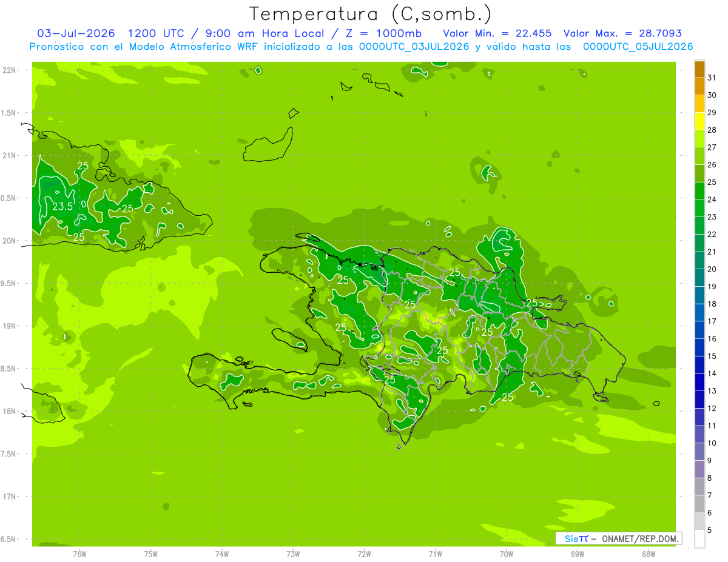
Task: Click the 72W longitude axis label
Action: tap(364, 554)
